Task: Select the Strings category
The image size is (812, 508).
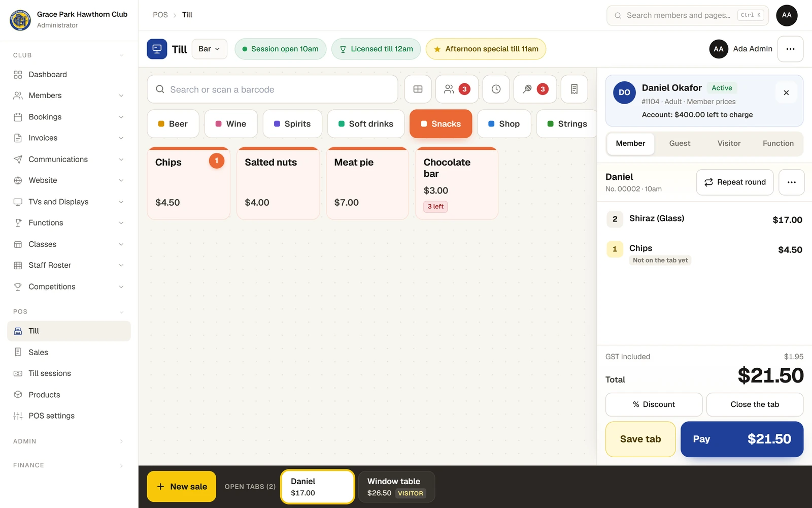Action: [x=567, y=124]
